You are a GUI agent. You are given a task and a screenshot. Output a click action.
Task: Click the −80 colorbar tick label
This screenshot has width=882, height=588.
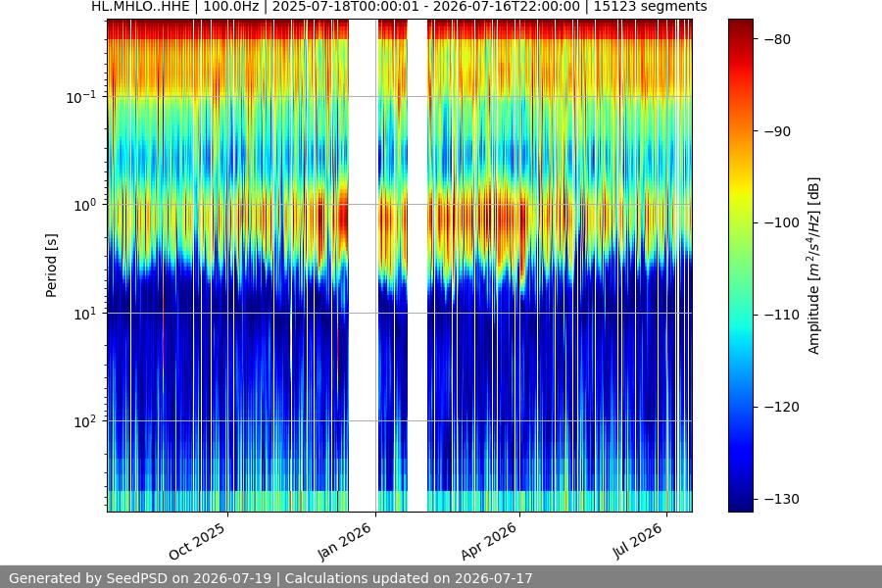click(778, 39)
